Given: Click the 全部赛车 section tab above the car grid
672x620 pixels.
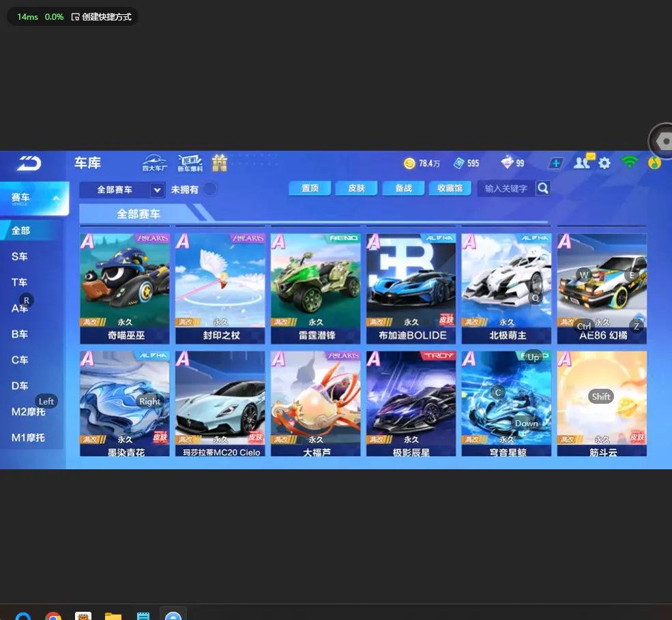Looking at the screenshot, I should click(x=138, y=213).
